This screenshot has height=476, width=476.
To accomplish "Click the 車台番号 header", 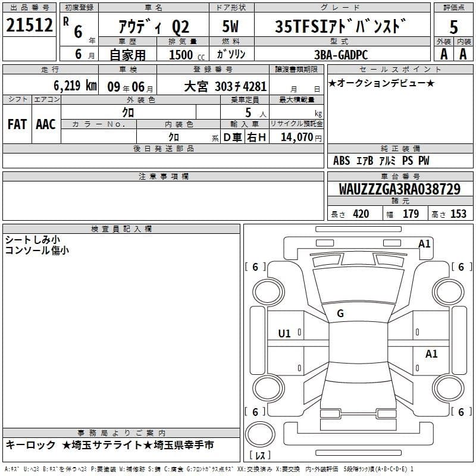I will 400,176.
